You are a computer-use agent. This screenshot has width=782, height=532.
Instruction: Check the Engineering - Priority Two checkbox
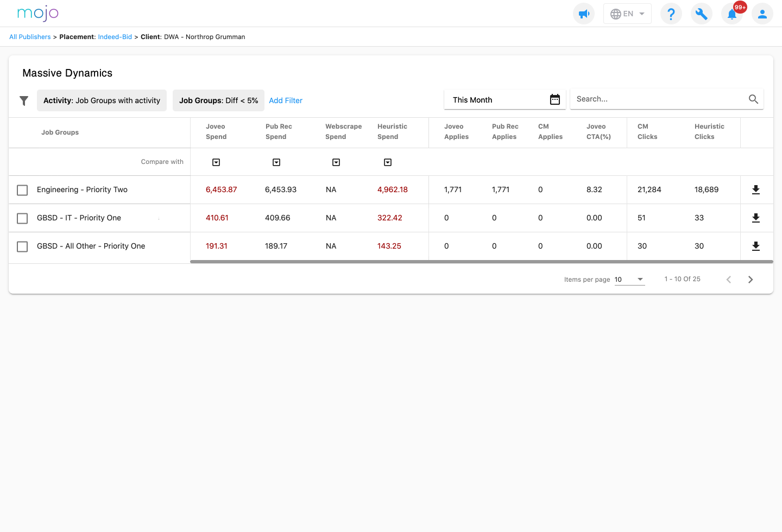(x=22, y=190)
